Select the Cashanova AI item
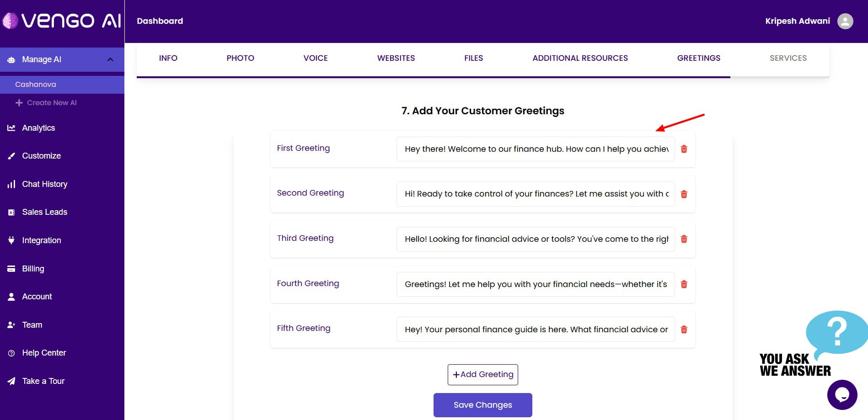The height and width of the screenshot is (420, 868). (x=36, y=85)
